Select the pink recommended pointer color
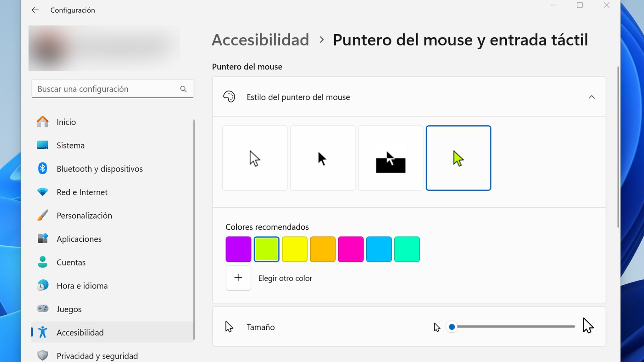This screenshot has width=644, height=362. (351, 249)
